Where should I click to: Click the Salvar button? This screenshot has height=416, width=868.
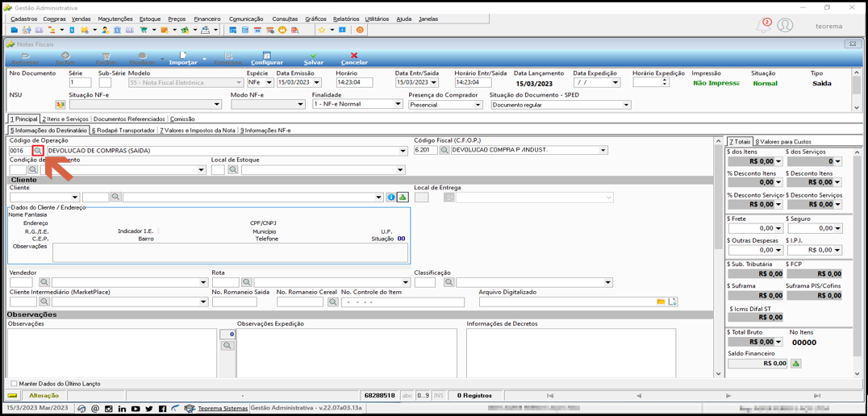pos(314,59)
